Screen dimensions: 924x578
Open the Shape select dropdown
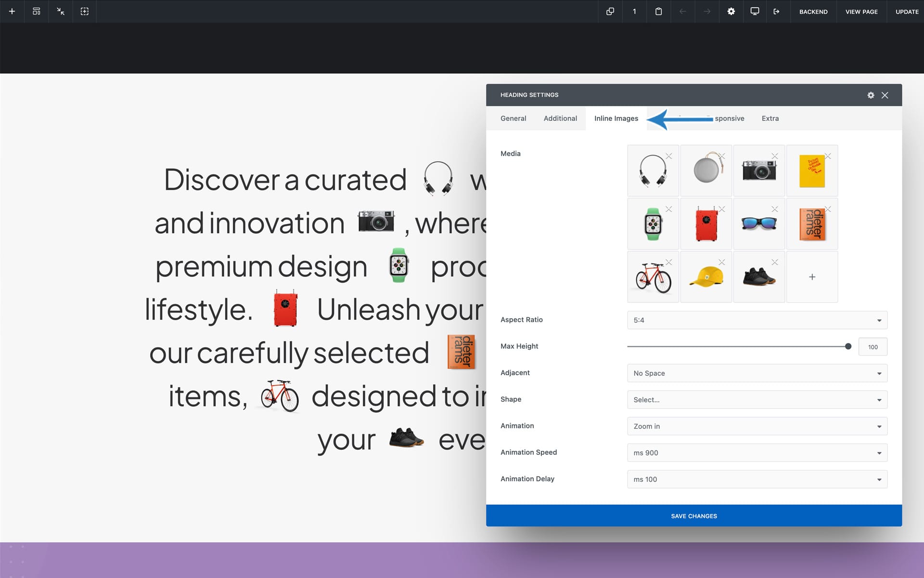(x=757, y=400)
